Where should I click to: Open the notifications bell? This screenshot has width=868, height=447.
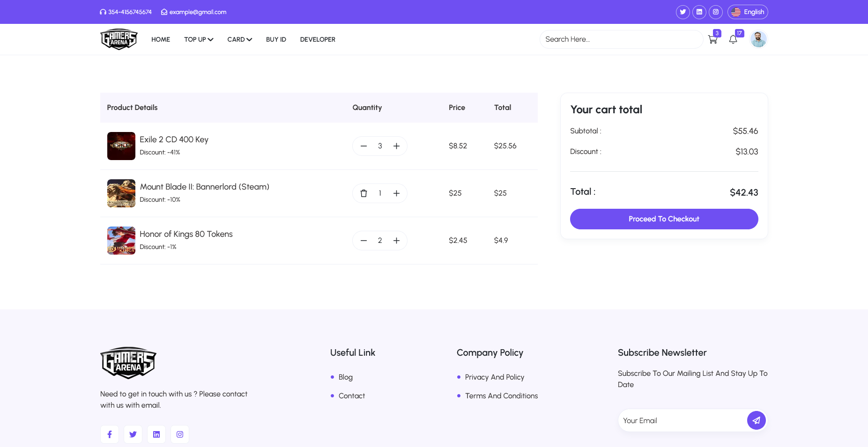coord(733,39)
